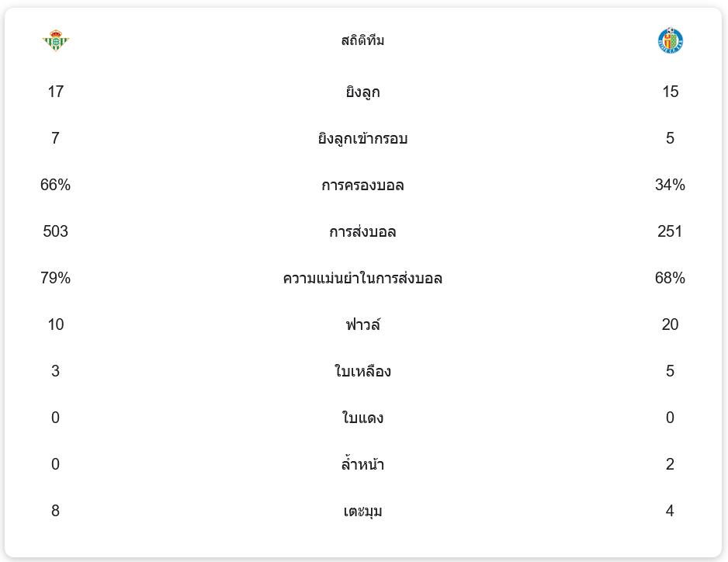
Task: Click the "ใบเหลือง" yellow cards label
Action: point(362,372)
